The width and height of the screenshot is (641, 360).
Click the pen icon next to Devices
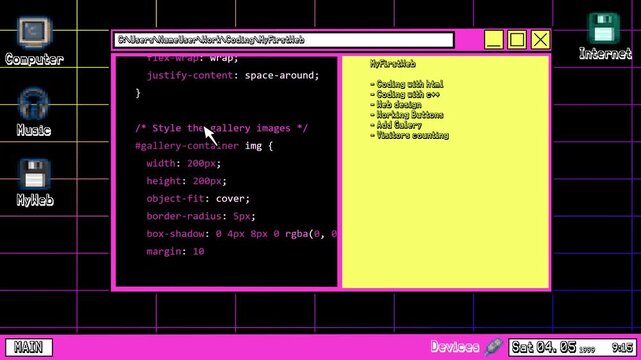coord(494,347)
